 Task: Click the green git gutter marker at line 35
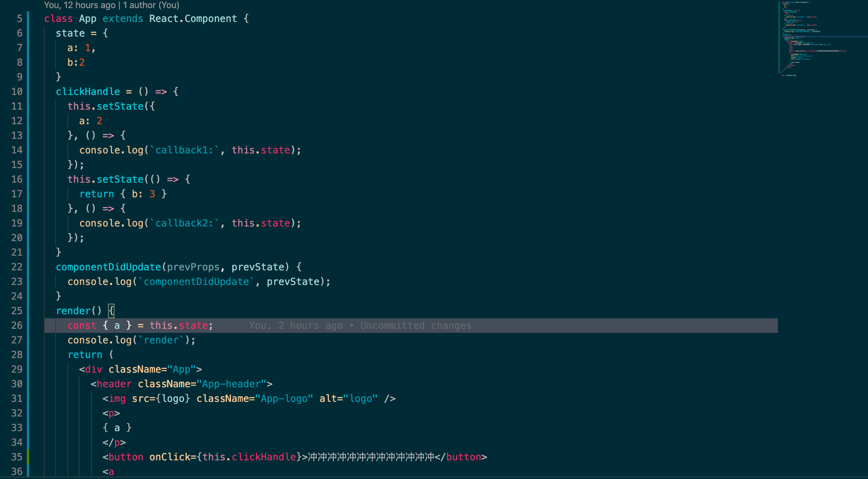[28, 457]
